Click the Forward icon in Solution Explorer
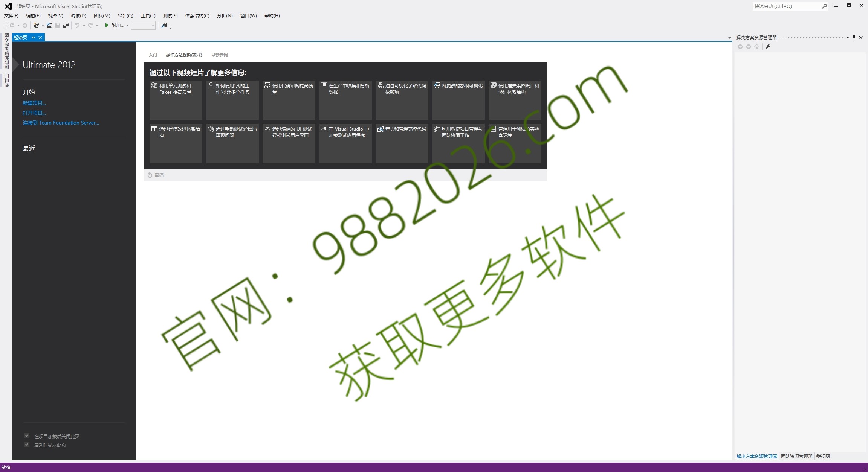Screen dimensions: 868x472 click(x=749, y=47)
